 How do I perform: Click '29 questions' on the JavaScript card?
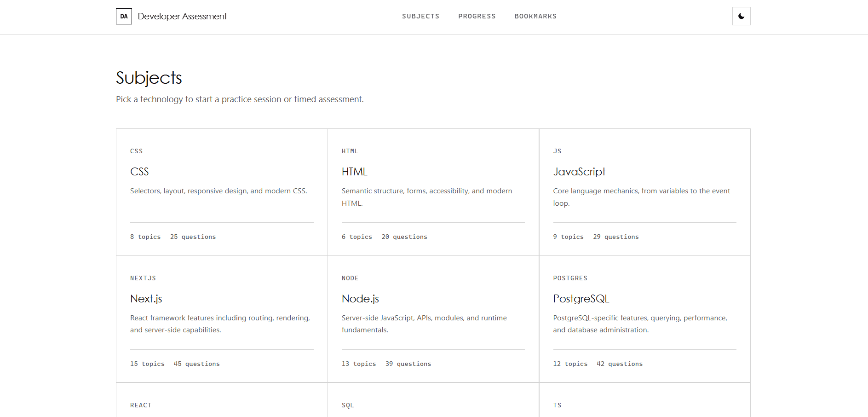pos(616,237)
